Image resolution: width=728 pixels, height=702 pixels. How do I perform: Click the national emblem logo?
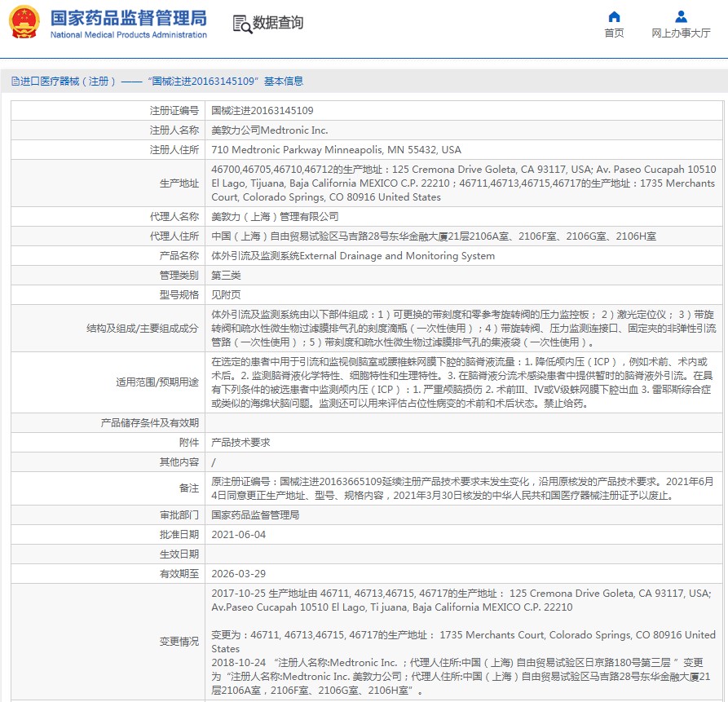pyautogui.click(x=24, y=22)
